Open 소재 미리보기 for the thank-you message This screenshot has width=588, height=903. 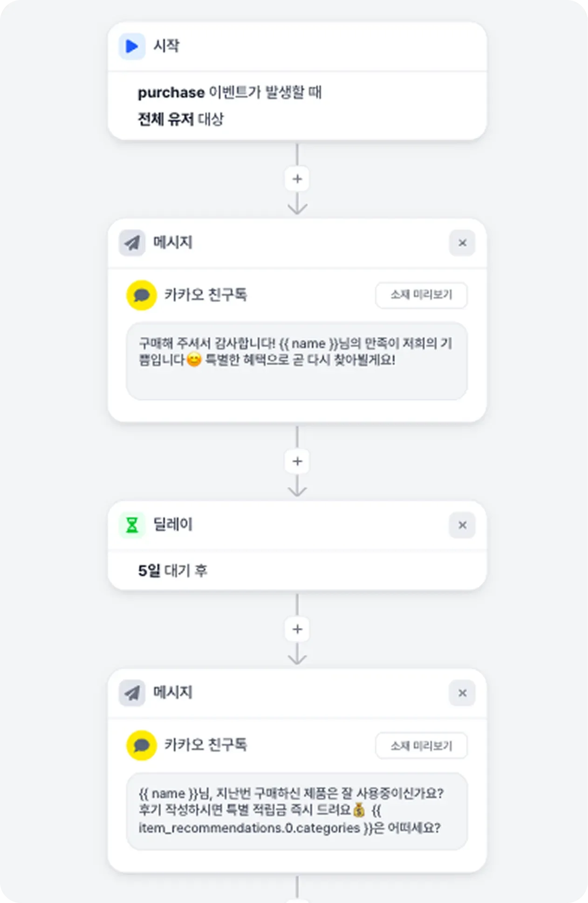(x=421, y=295)
